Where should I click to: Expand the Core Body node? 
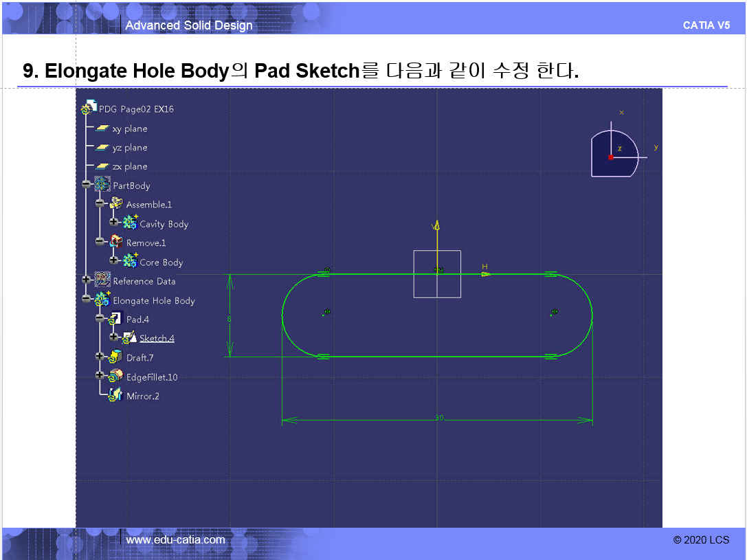(113, 261)
